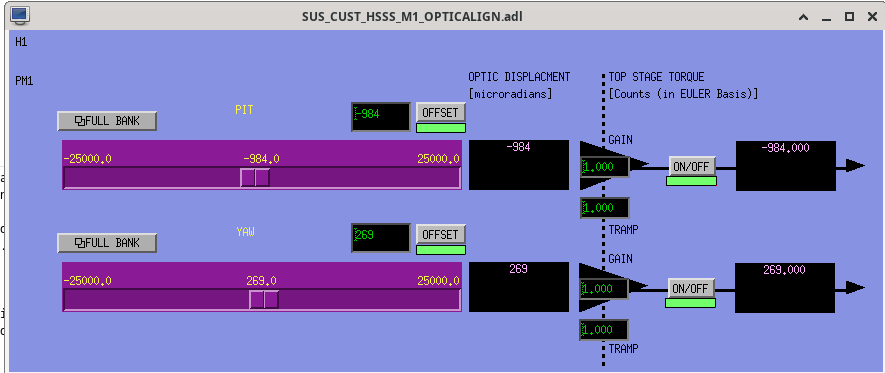The width and height of the screenshot is (885, 373).
Task: Click the PIT output arrow icon
Action: (x=854, y=165)
